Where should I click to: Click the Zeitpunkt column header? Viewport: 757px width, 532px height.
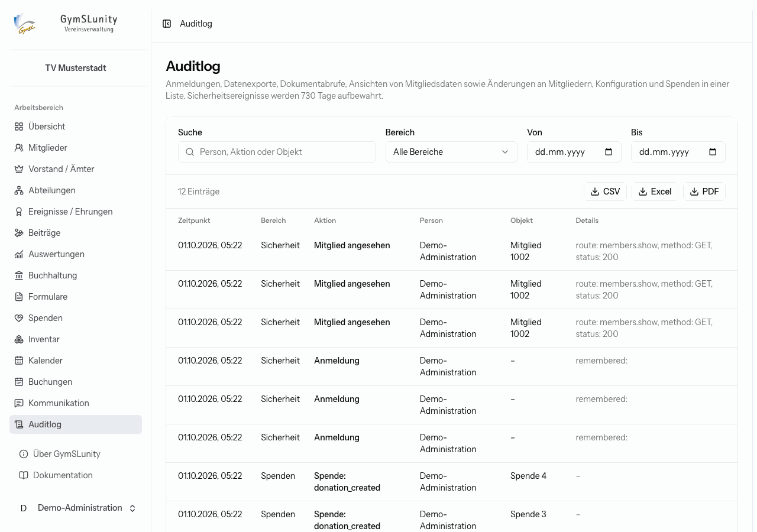coord(194,220)
